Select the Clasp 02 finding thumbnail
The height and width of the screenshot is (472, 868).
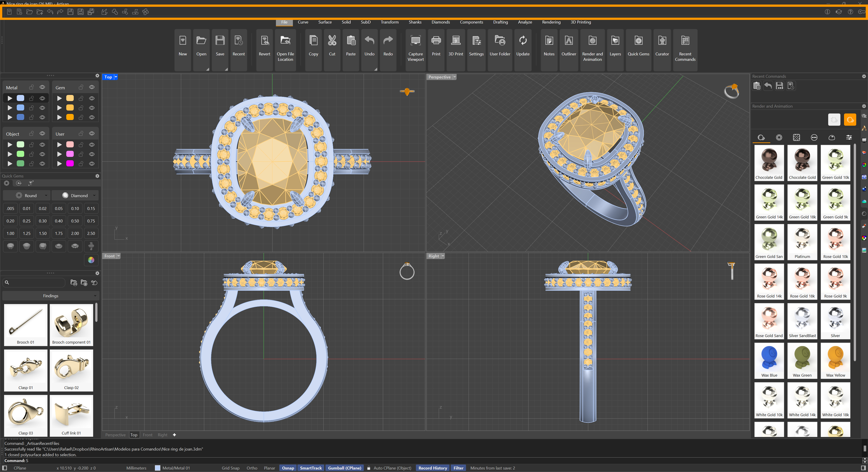pos(71,370)
